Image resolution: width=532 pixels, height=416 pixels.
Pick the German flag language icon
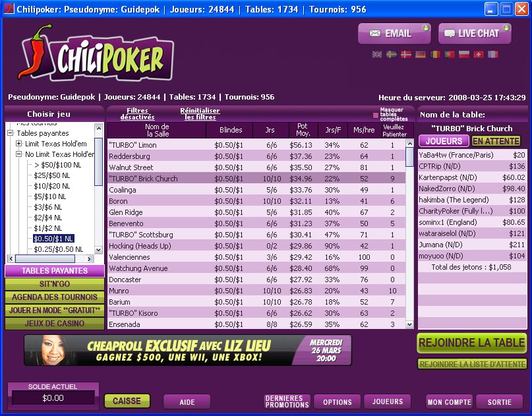(421, 54)
